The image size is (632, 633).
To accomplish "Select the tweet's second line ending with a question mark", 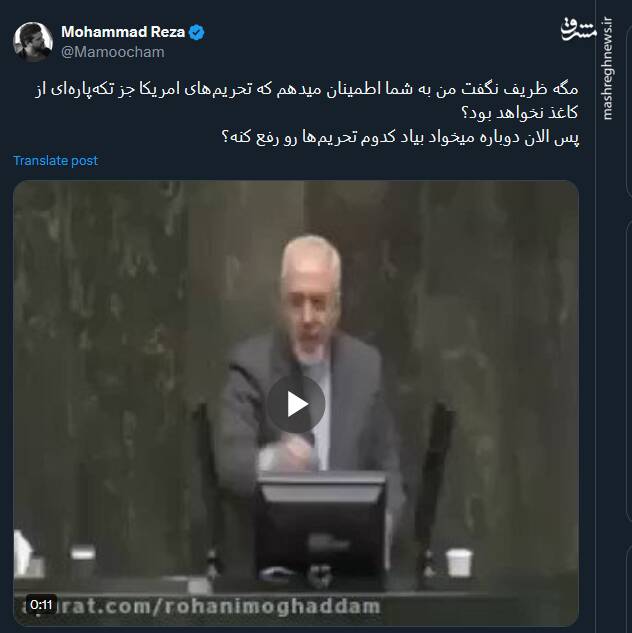I will tap(520, 113).
